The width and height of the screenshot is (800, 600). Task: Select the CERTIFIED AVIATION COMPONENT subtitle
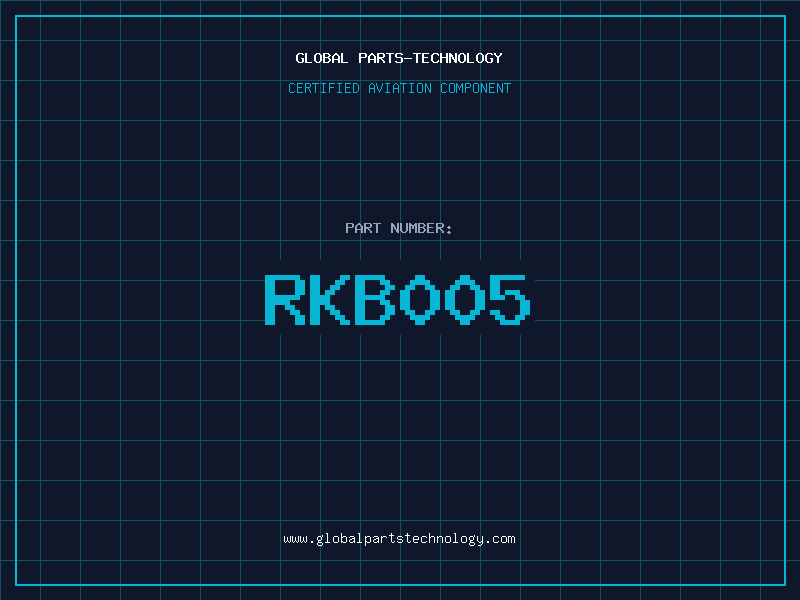pyautogui.click(x=399, y=88)
